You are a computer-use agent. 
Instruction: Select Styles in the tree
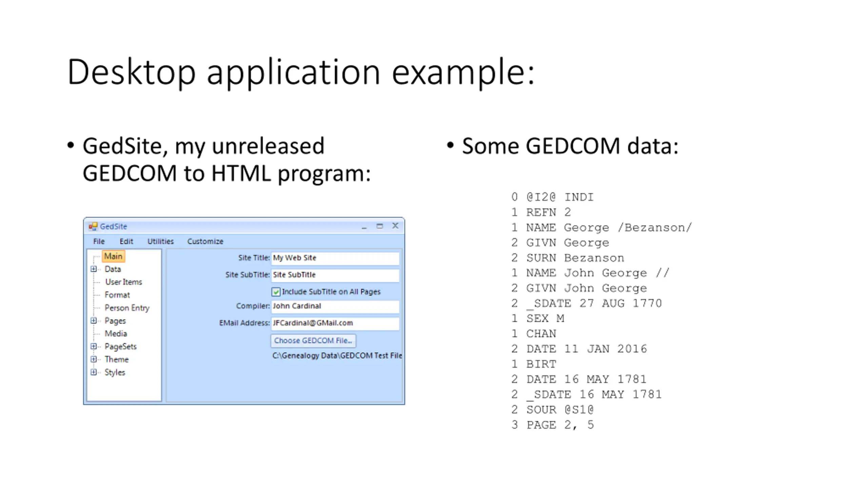115,372
